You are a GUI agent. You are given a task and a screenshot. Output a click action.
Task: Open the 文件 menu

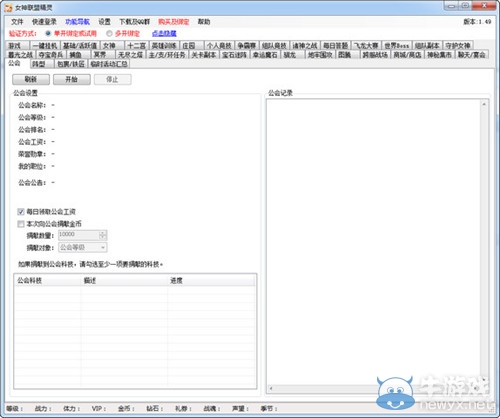pos(17,22)
